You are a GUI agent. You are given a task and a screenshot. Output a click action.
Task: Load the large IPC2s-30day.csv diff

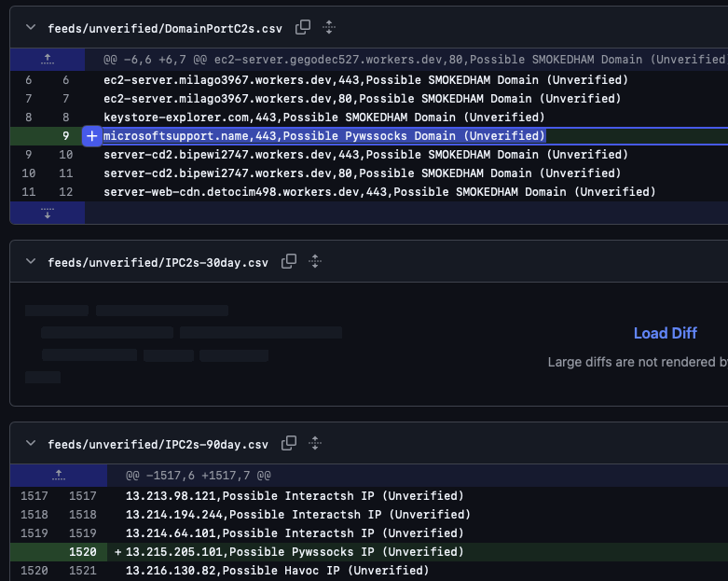click(666, 333)
